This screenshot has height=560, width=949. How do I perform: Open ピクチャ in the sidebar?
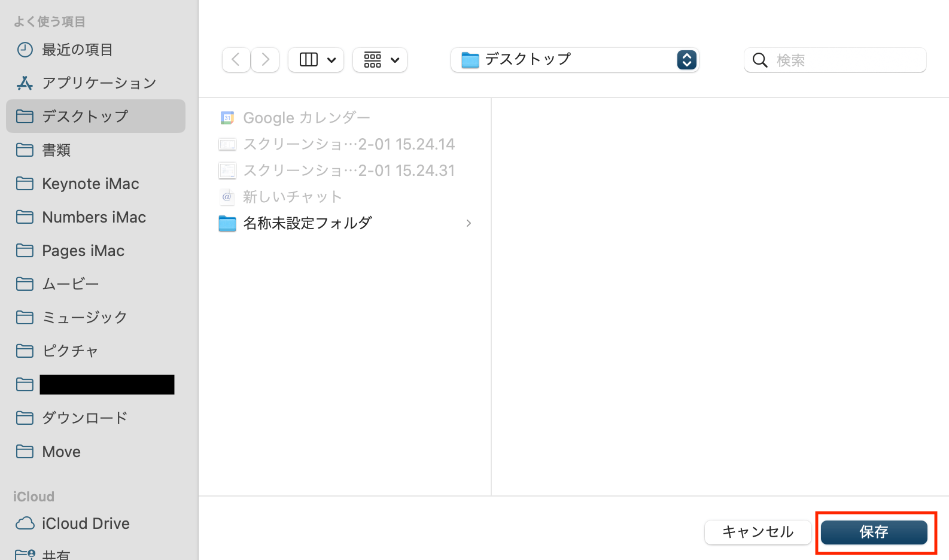(x=96, y=351)
